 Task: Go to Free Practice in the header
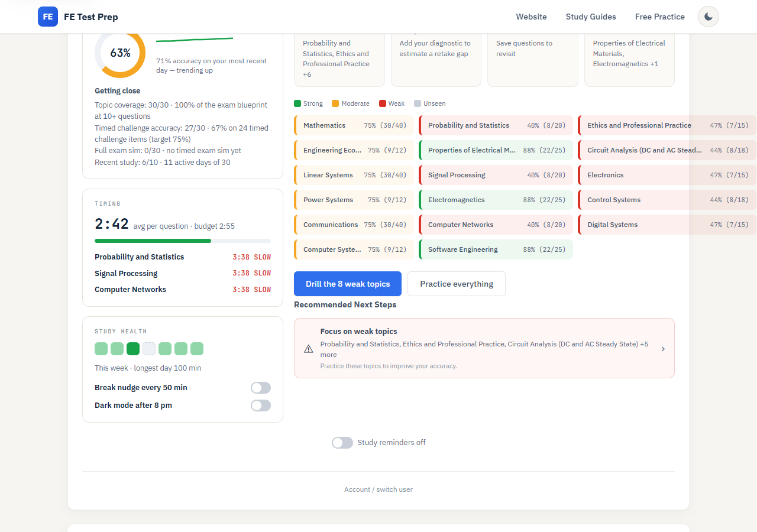[x=660, y=17]
